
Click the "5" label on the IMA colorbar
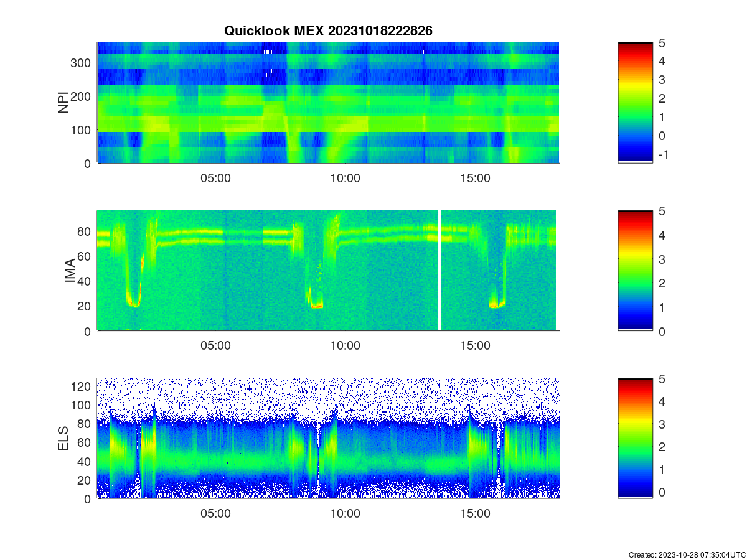662,211
